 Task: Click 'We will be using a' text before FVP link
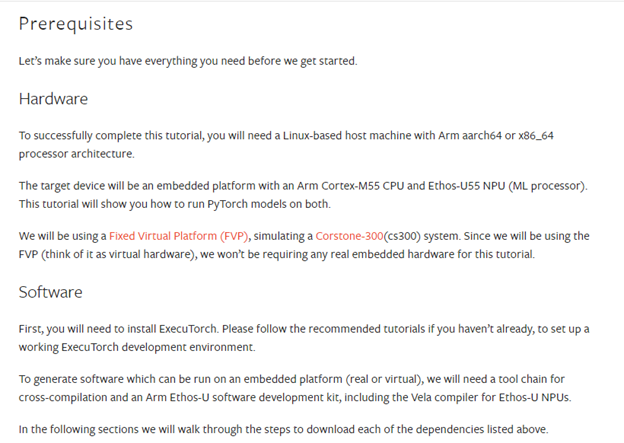(x=62, y=236)
